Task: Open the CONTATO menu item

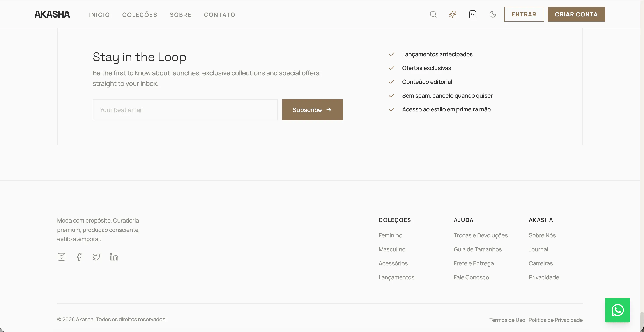Action: click(x=219, y=15)
